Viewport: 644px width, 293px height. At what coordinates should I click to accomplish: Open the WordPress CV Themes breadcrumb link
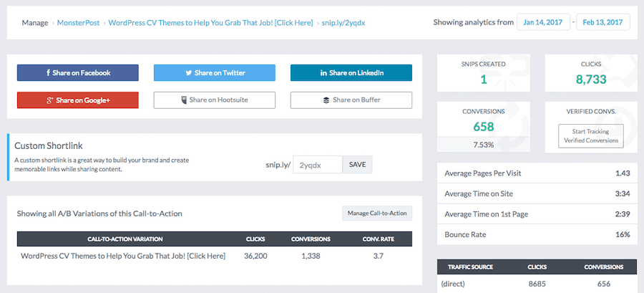(210, 22)
